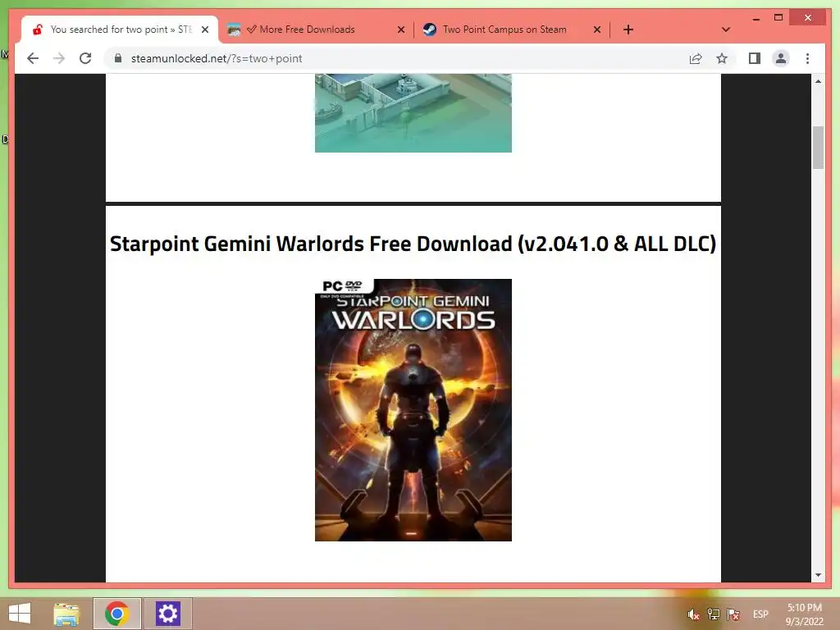840x630 pixels.
Task: Open the Settings gear taskbar app
Action: (x=167, y=614)
